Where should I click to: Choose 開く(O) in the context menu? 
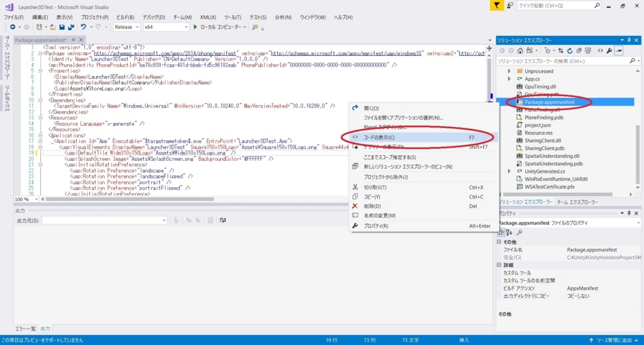tap(423, 108)
